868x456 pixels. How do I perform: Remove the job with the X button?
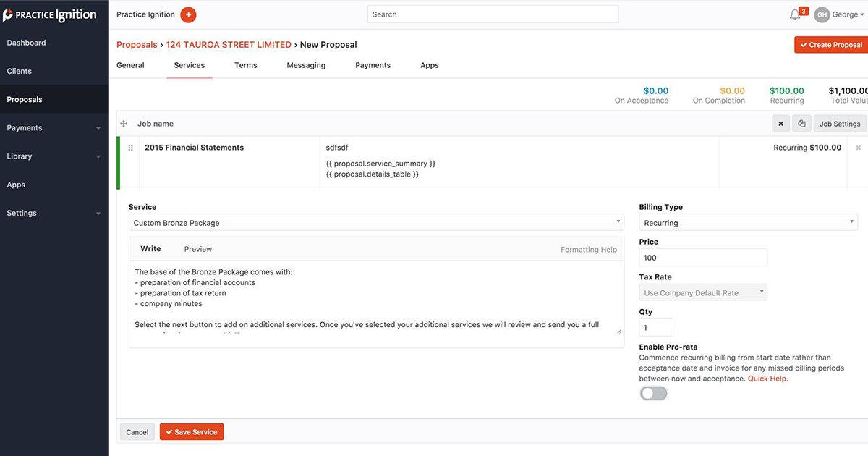pos(780,124)
